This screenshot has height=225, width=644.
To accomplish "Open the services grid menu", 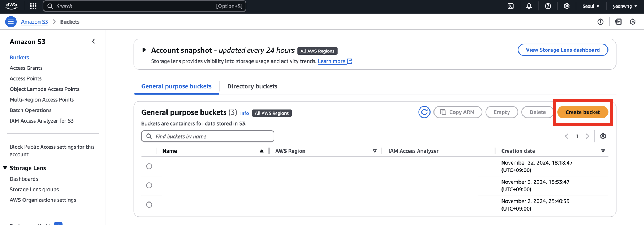I will [33, 6].
